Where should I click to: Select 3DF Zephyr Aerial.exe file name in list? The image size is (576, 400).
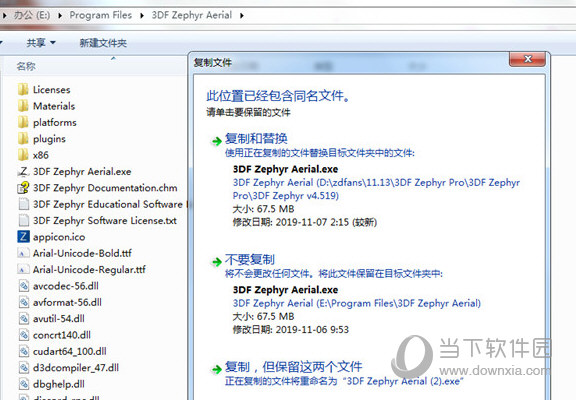coord(82,172)
